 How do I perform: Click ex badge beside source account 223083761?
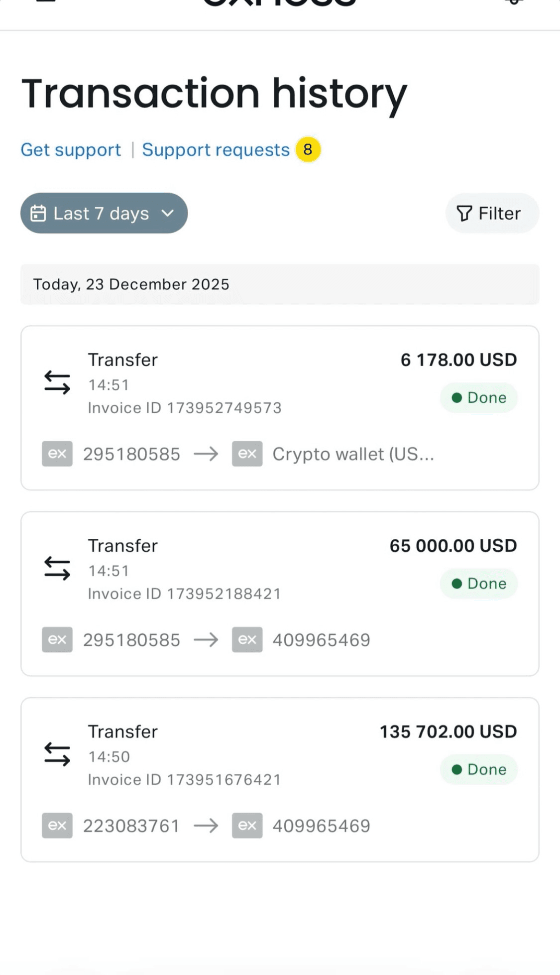click(57, 826)
